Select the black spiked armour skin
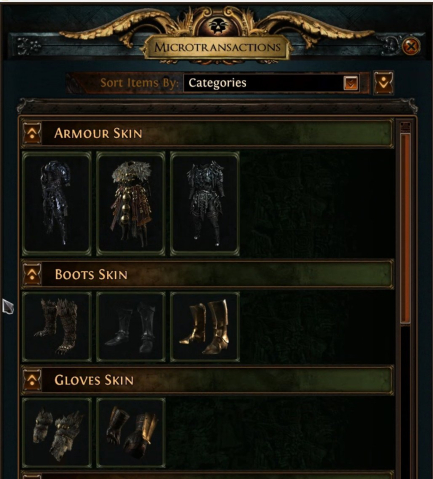The height and width of the screenshot is (479, 433). coord(205,203)
